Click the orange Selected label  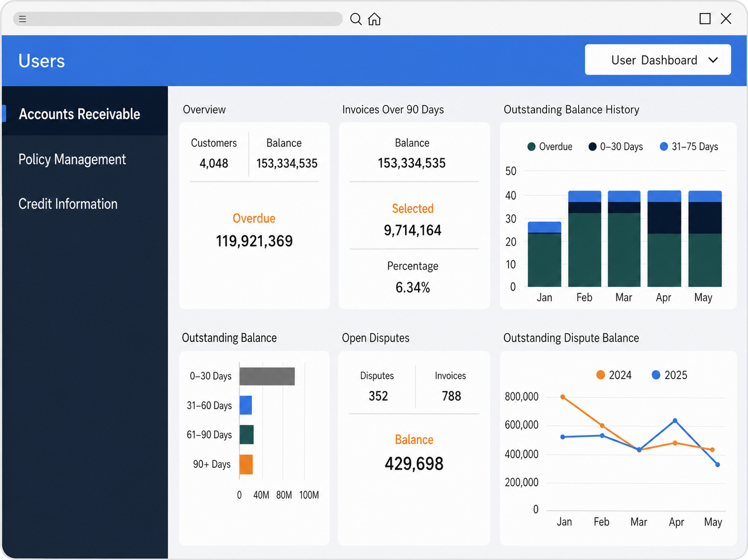pyautogui.click(x=413, y=209)
